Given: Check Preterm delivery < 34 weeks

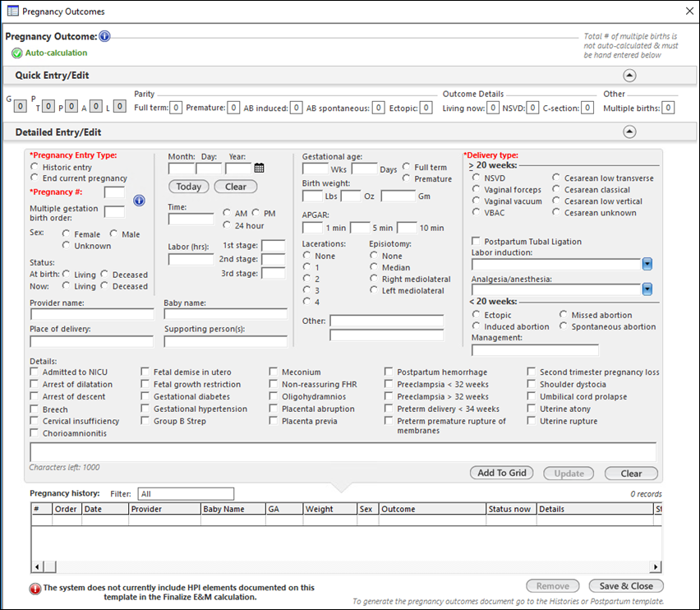Looking at the screenshot, I should tap(389, 408).
